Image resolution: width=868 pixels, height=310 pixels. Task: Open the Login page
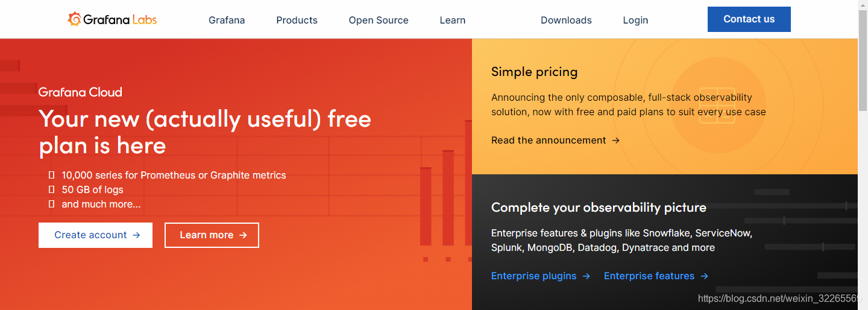point(635,20)
